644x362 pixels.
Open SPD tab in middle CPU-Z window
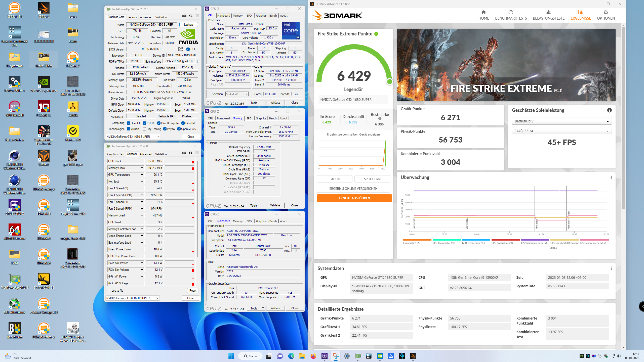[249, 118]
